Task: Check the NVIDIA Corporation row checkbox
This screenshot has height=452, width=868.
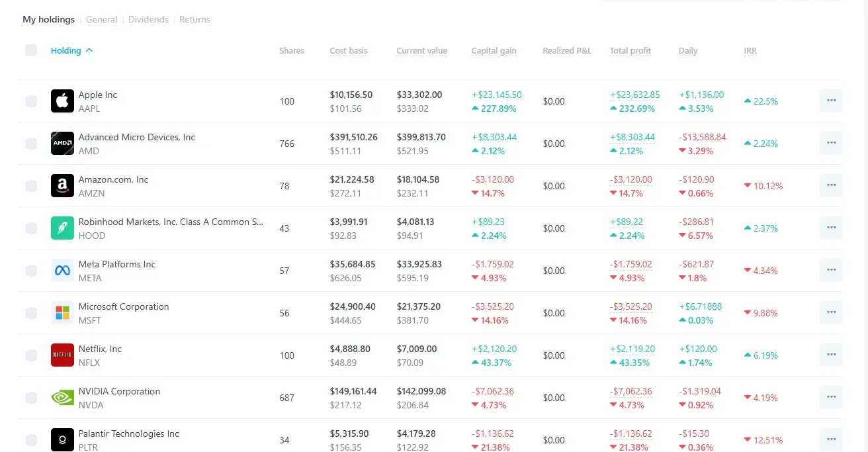Action: coord(31,398)
